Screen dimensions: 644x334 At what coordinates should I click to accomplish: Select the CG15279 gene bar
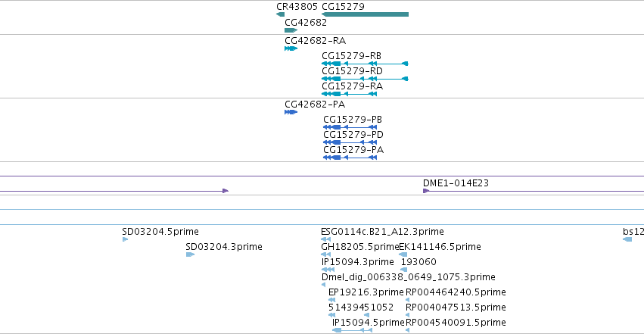[365, 14]
